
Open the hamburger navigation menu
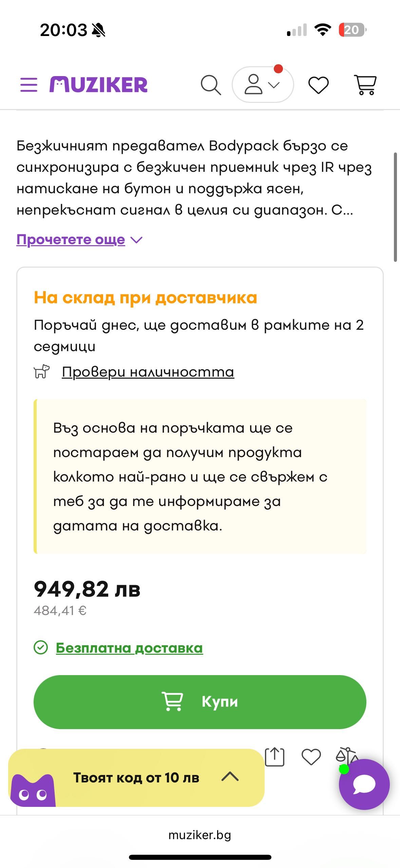pyautogui.click(x=29, y=85)
